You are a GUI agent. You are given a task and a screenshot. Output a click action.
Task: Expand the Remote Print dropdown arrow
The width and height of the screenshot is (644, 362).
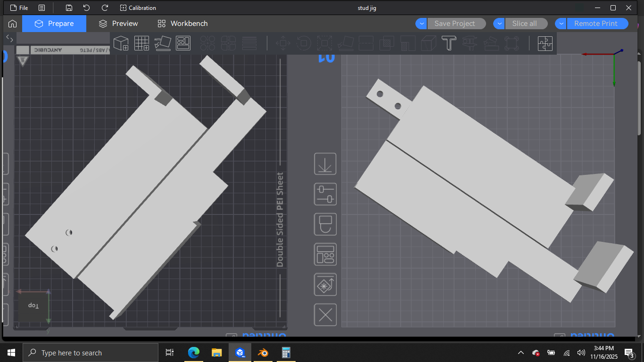561,24
